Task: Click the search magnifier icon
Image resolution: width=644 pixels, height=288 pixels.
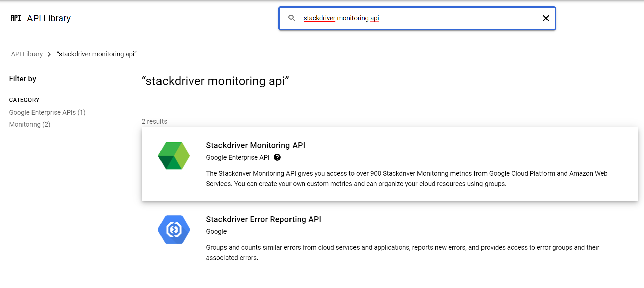Action: coord(292,18)
